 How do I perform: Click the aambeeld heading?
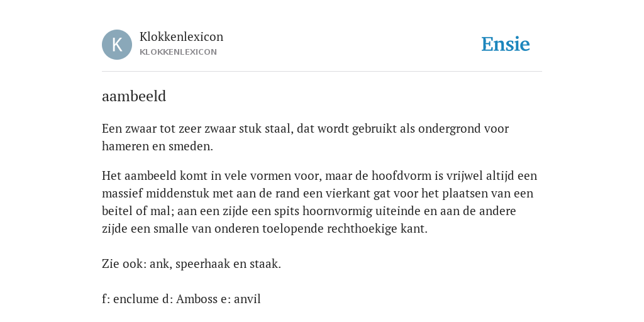tap(134, 96)
